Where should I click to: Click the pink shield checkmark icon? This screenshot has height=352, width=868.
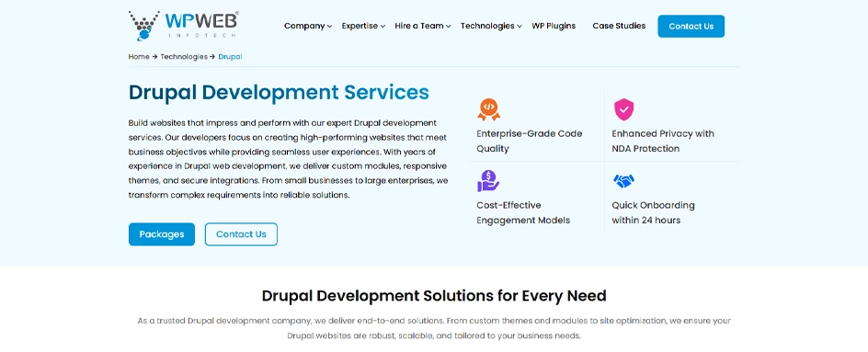point(623,109)
